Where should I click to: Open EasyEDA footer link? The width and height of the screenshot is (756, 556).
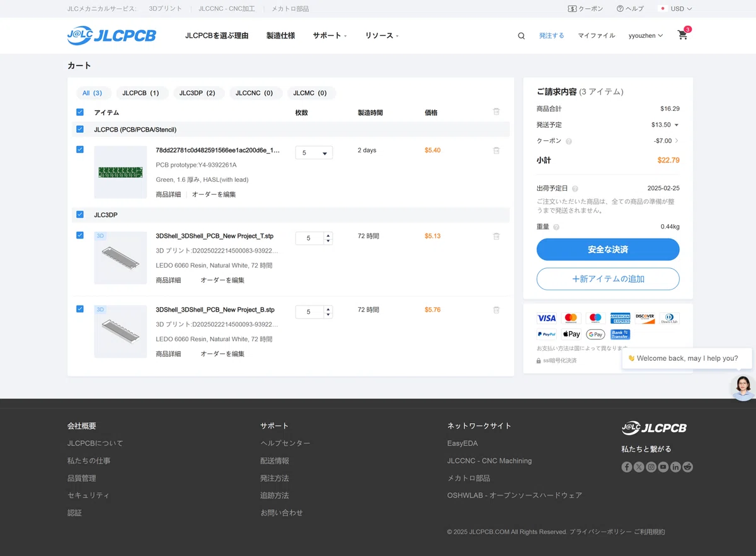462,443
